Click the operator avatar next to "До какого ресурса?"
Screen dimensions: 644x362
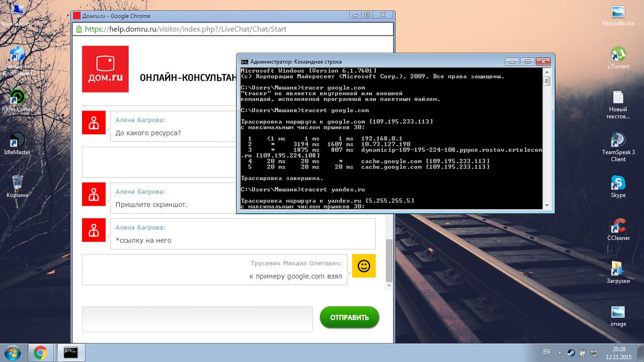tap(94, 123)
